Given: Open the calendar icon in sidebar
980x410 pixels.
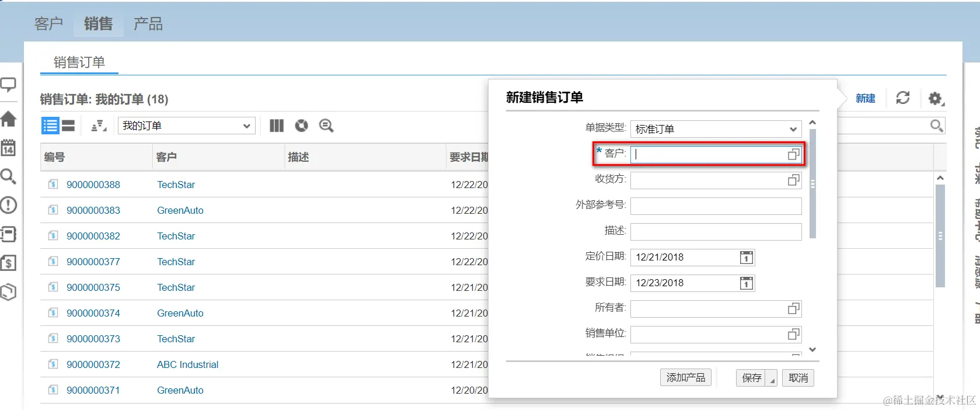Looking at the screenshot, I should tap(8, 148).
